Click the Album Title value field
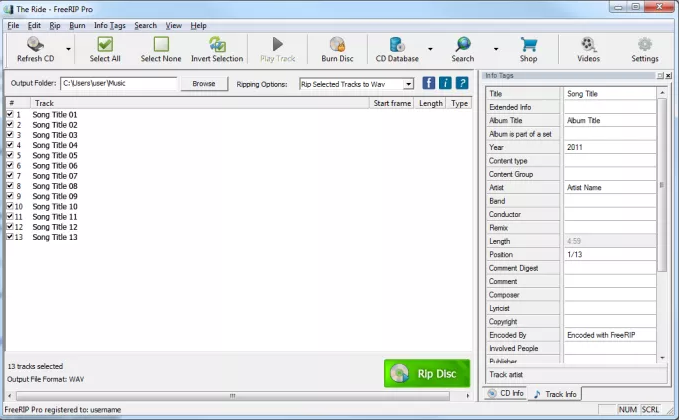This screenshot has width=679, height=420. 610,120
